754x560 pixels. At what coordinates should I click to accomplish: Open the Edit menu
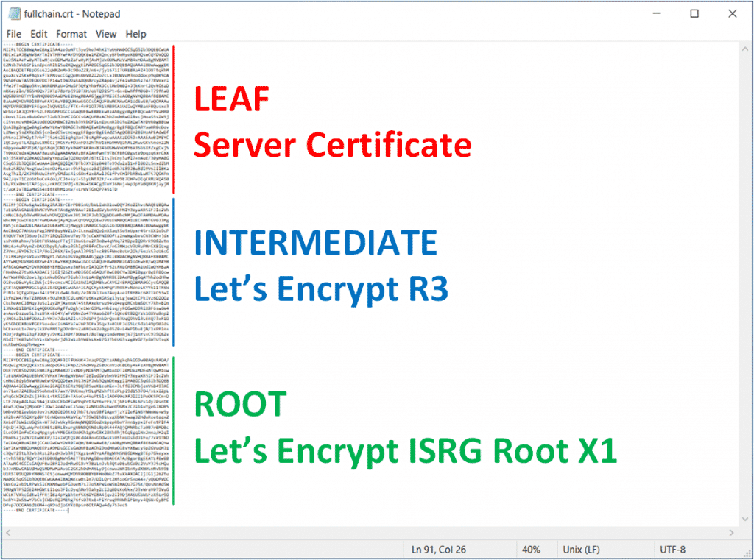[38, 34]
